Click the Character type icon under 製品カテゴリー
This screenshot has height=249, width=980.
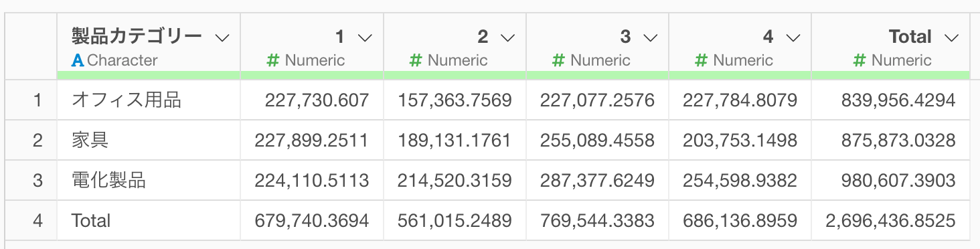(x=78, y=60)
